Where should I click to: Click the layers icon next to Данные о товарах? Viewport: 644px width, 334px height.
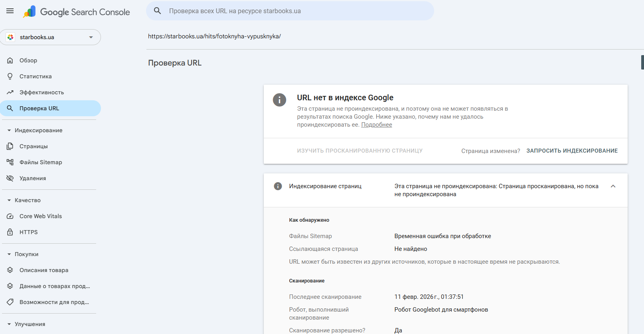(10, 286)
